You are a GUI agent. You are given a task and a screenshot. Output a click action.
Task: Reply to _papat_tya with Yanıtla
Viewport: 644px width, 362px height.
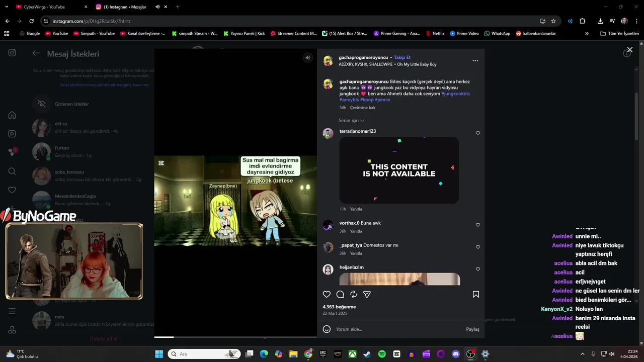tap(356, 253)
